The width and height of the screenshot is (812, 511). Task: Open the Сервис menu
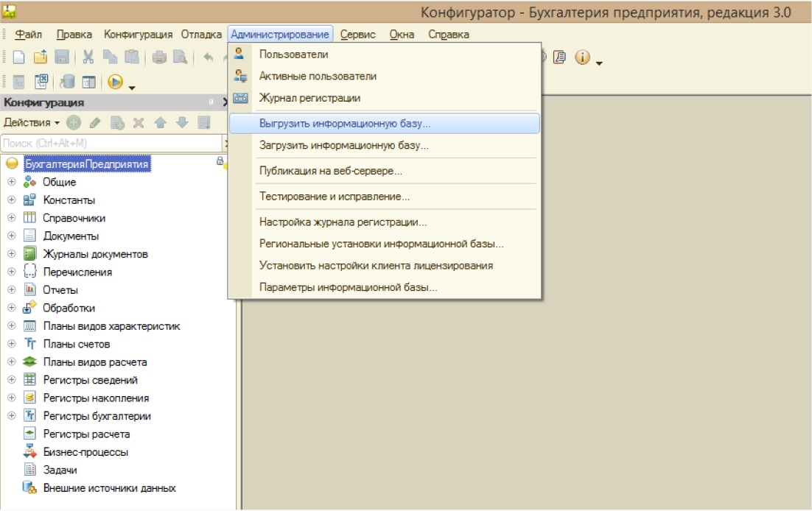[358, 34]
